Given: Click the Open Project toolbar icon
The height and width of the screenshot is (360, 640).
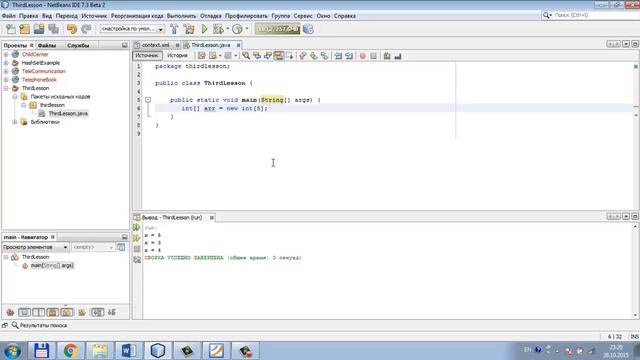Looking at the screenshot, I should (x=39, y=29).
